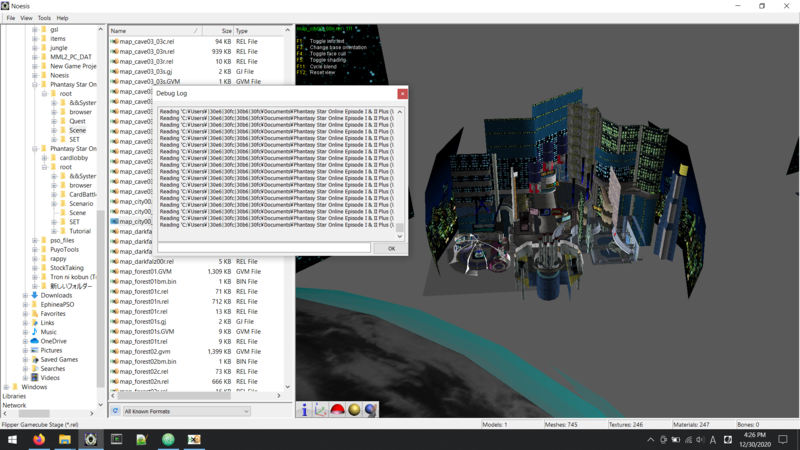The width and height of the screenshot is (800, 450).
Task: Open the Notepad++ taskbar icon
Action: (142, 439)
